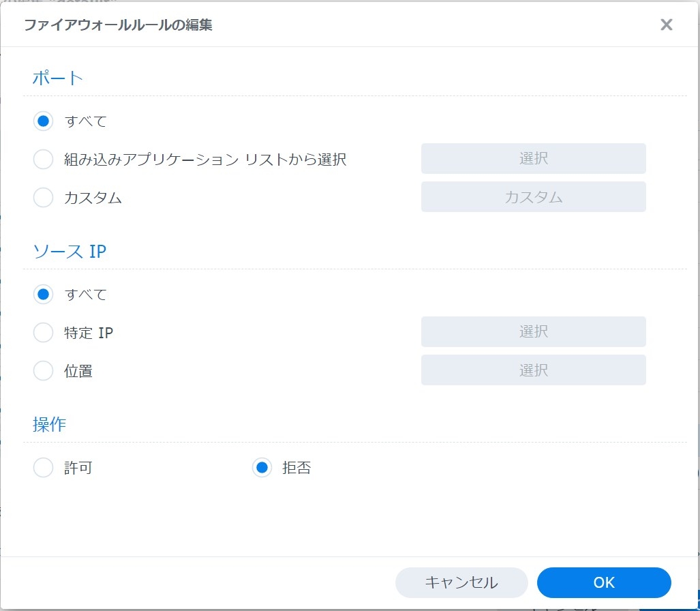The image size is (700, 611).
Task: Confirm the rule with OK button
Action: tap(604, 582)
